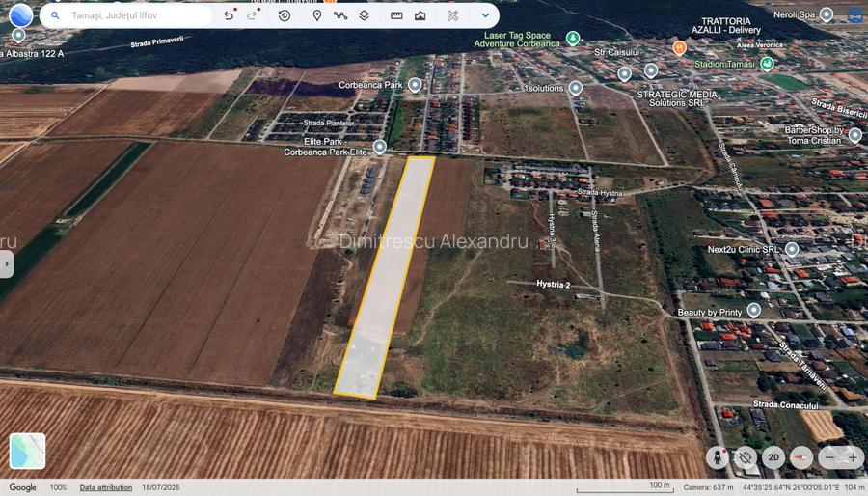Toggle the location-off rotation button

pyautogui.click(x=745, y=457)
